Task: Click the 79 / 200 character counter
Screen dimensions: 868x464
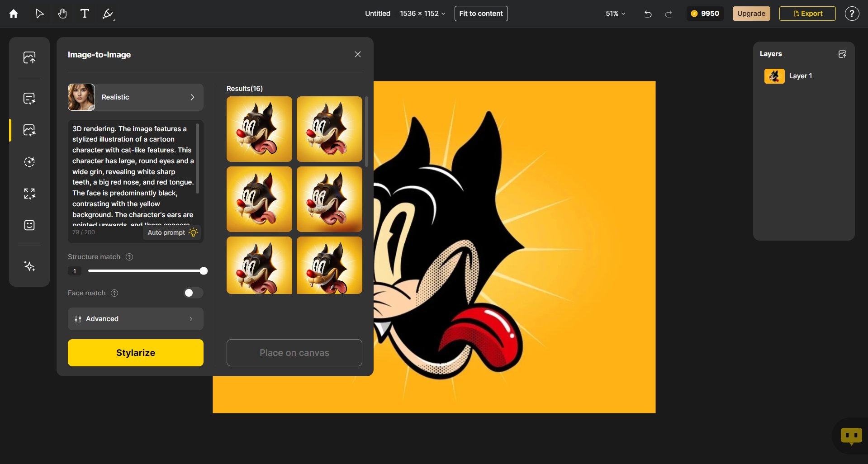Action: (84, 232)
